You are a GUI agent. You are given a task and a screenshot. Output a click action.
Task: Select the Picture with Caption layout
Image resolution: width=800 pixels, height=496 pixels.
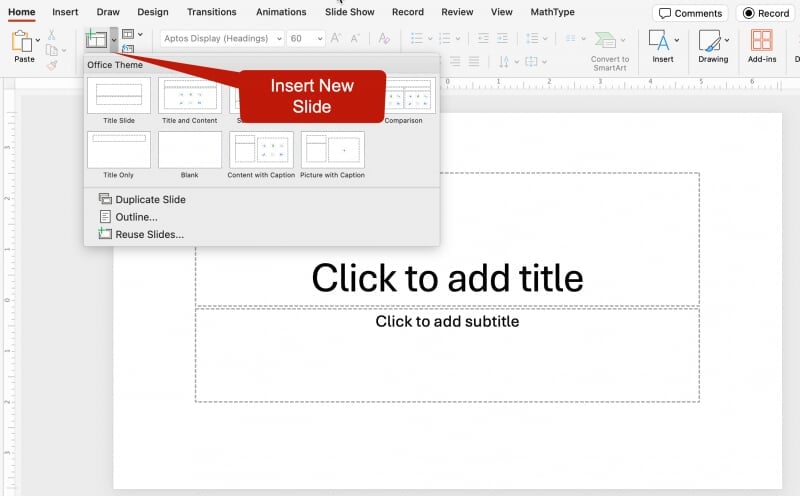(x=333, y=150)
